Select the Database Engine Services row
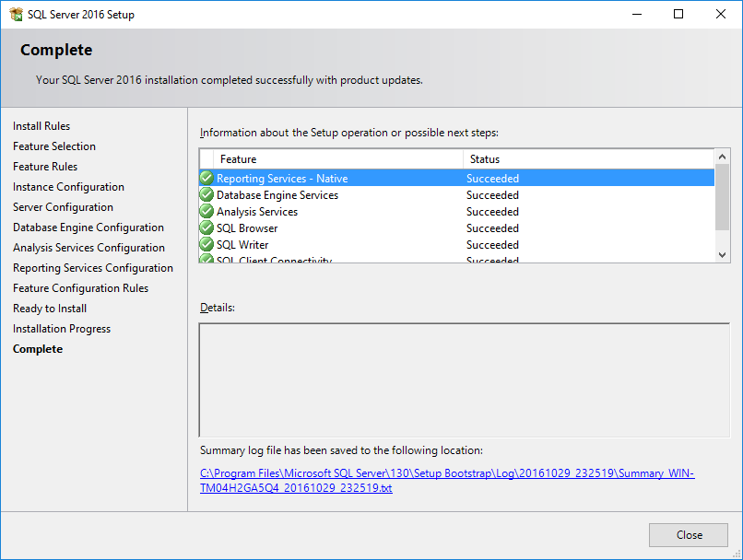Screen dimensions: 743x560 (x=457, y=195)
